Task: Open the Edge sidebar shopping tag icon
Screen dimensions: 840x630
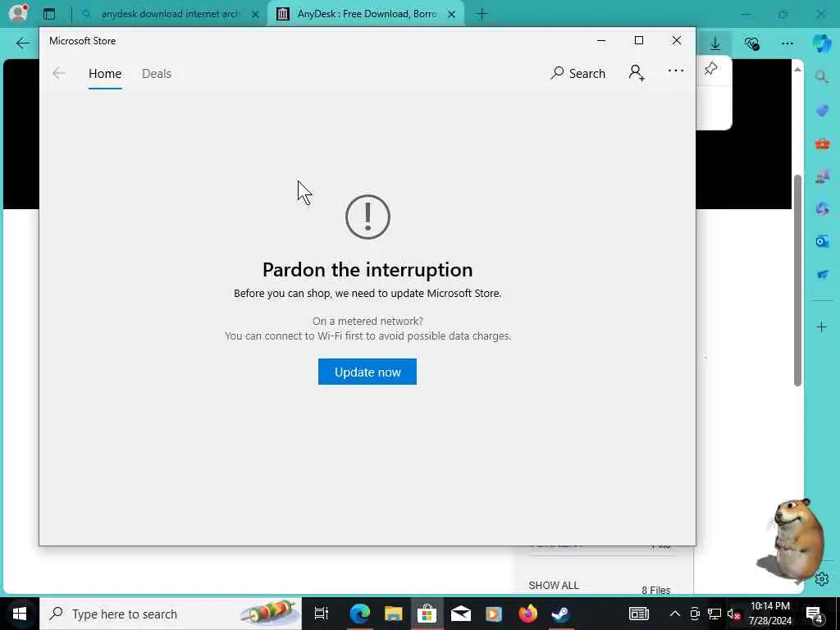Action: tap(822, 111)
